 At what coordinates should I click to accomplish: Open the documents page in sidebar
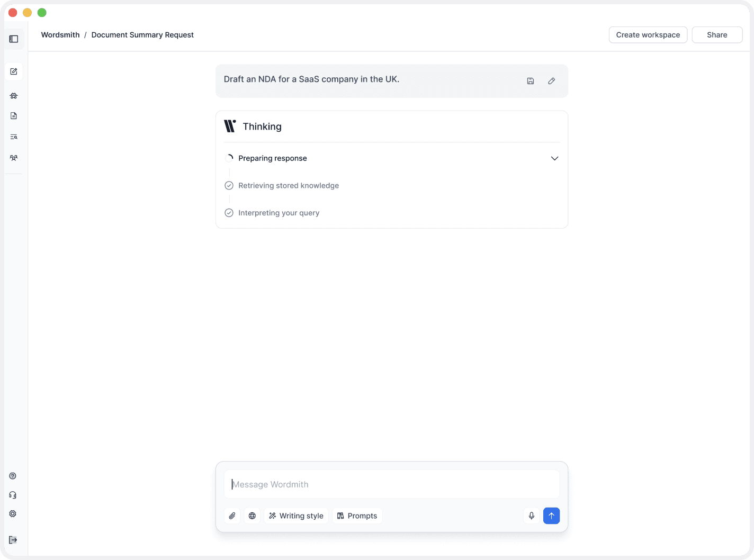14,116
